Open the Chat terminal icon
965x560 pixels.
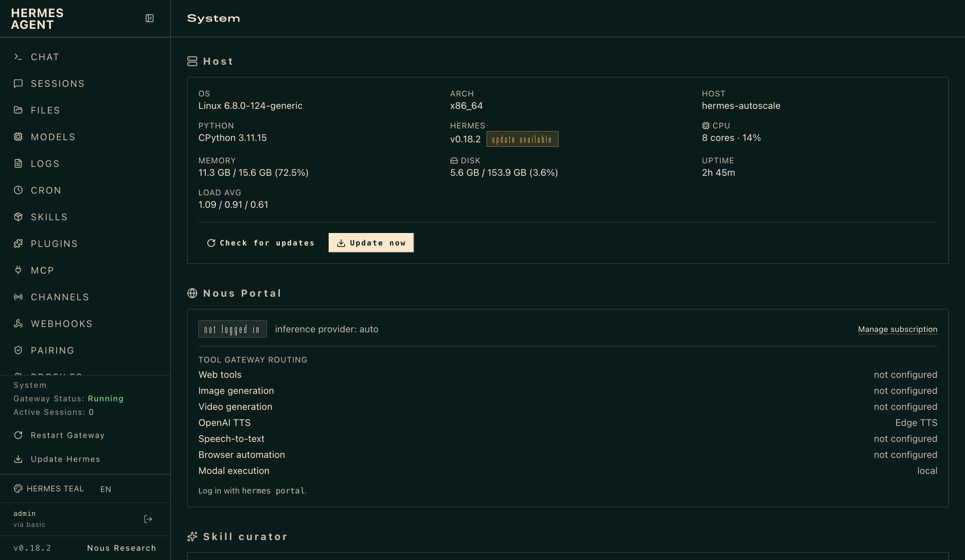pyautogui.click(x=18, y=57)
